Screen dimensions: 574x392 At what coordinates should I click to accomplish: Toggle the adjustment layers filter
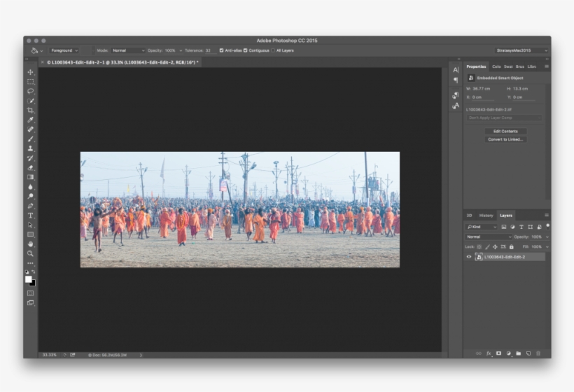coord(512,227)
